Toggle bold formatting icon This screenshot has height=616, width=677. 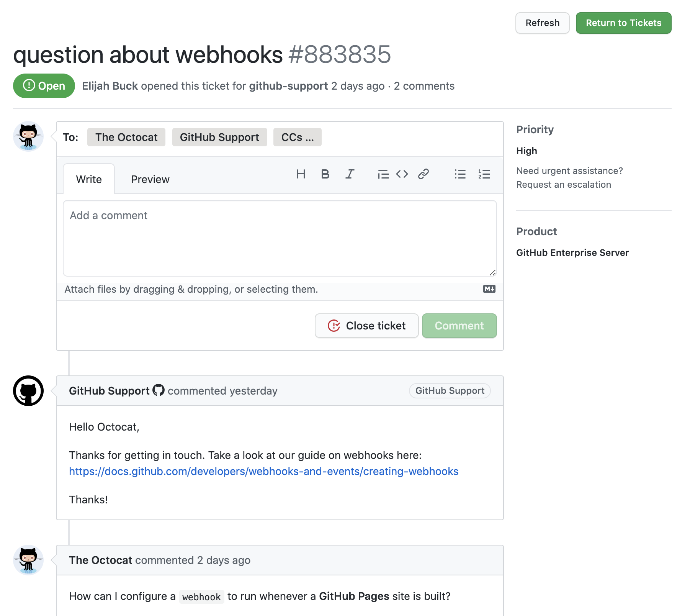coord(325,174)
